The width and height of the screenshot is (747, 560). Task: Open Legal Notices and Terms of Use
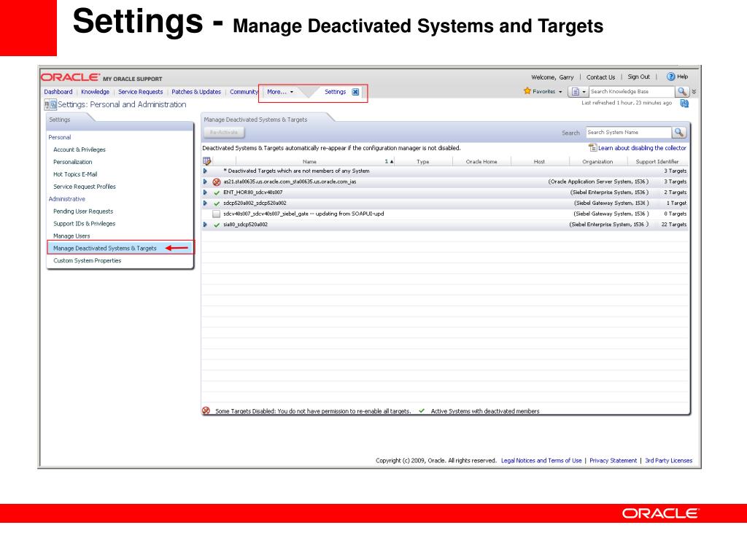(x=541, y=461)
